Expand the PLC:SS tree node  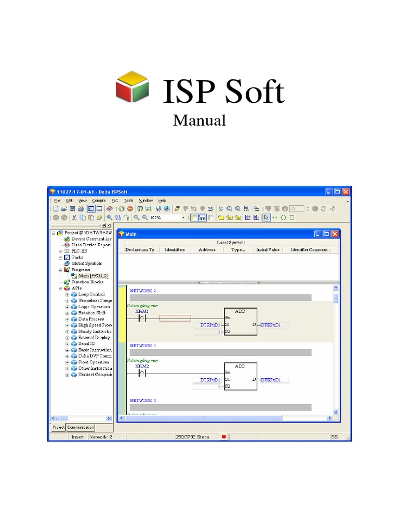[x=60, y=251]
